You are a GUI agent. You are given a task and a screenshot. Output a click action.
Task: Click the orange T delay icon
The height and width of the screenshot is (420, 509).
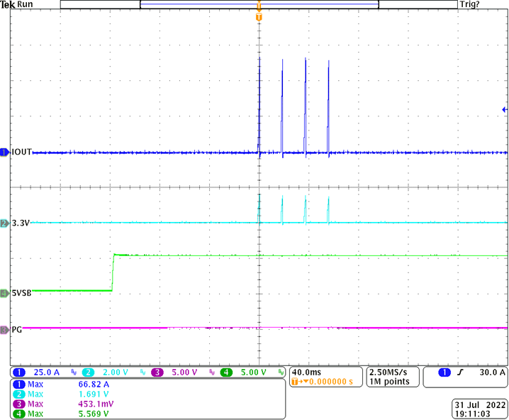(295, 382)
